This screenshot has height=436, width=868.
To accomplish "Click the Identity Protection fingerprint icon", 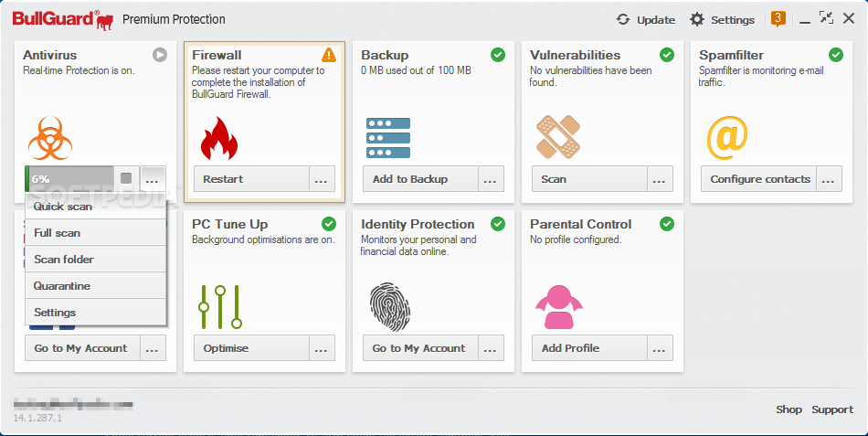I will (x=390, y=307).
